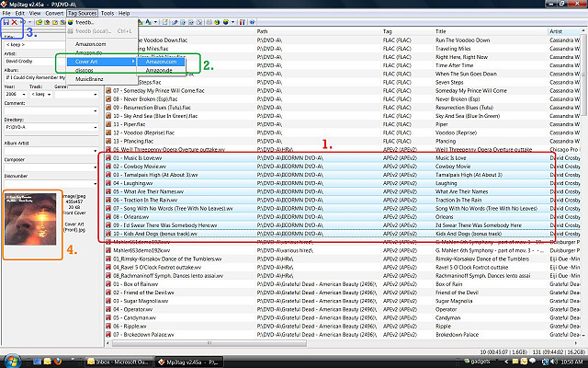Click the third plain folder toolbar icon
This screenshot has width=588, height=368.
[x=55, y=22]
